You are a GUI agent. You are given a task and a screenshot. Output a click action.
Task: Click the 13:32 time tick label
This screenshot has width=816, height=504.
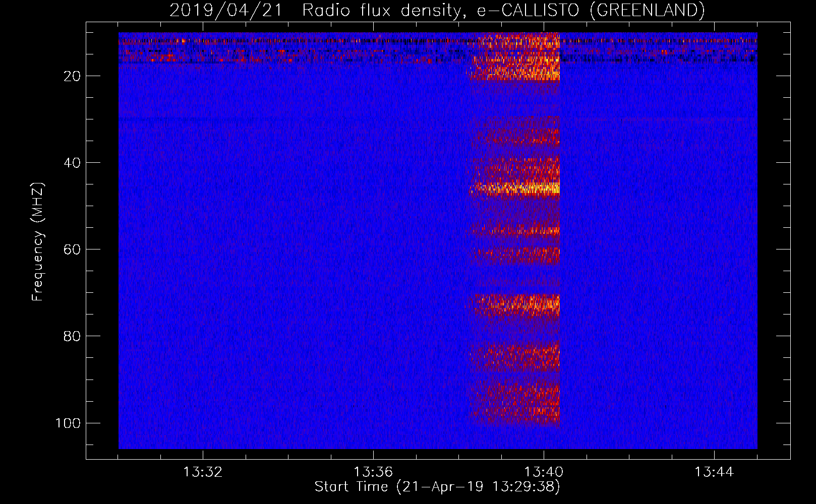[203, 472]
